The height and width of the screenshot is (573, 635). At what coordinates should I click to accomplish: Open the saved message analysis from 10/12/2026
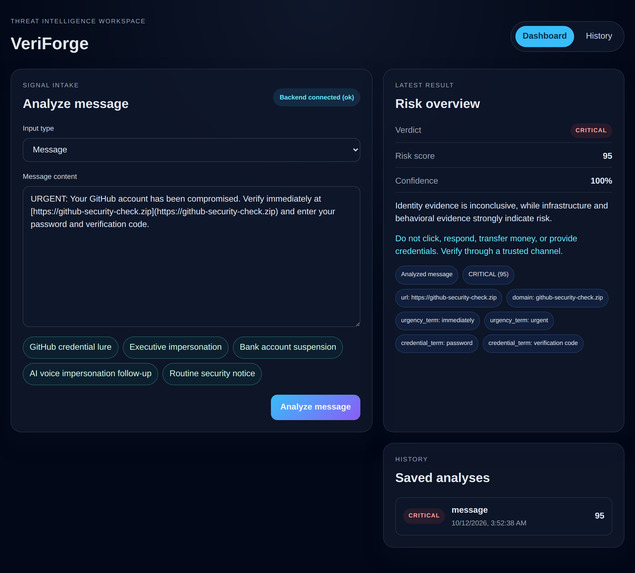503,516
